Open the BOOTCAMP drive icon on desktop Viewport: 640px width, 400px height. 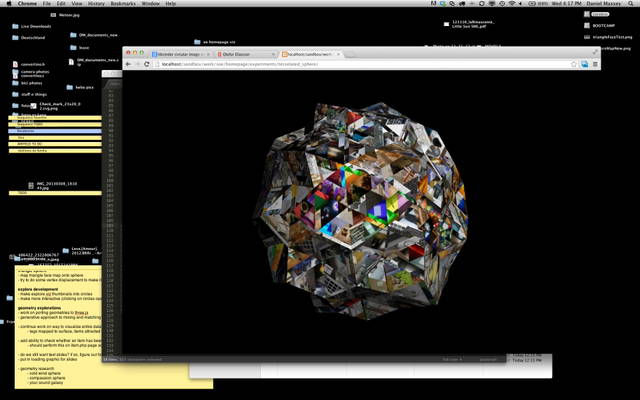[599, 25]
